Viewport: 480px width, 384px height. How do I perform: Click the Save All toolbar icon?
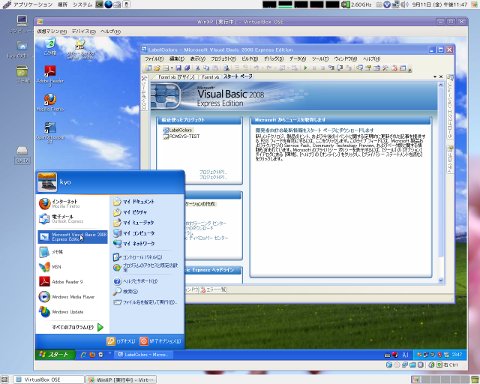point(187,68)
